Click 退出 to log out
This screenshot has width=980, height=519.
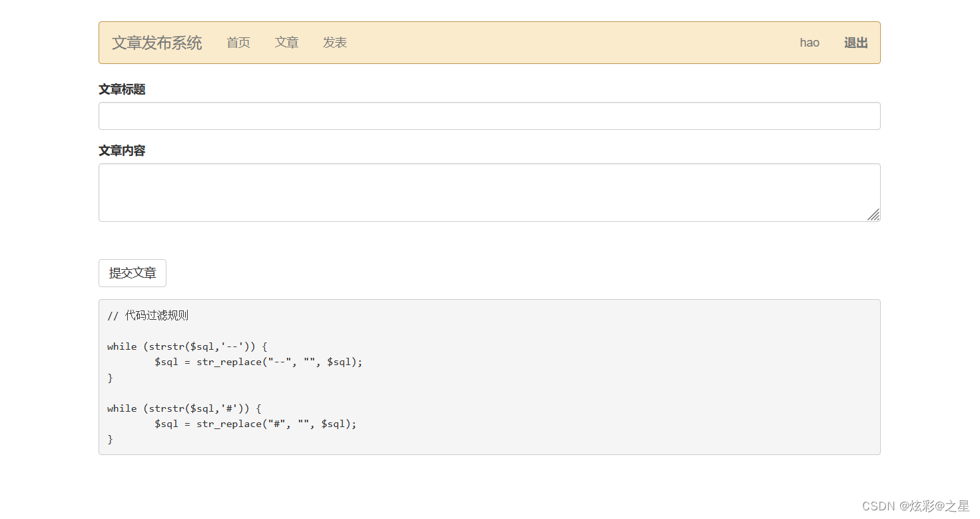pyautogui.click(x=856, y=43)
